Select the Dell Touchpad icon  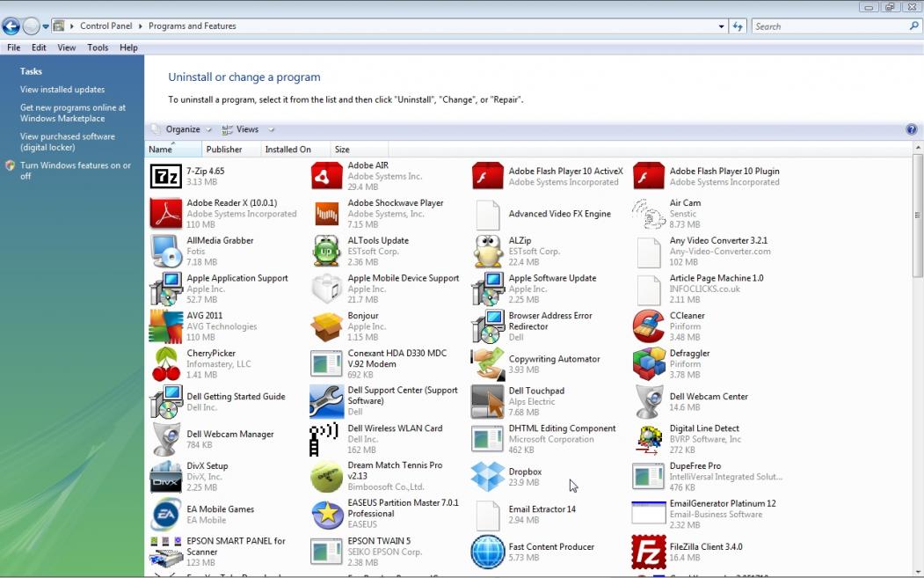488,401
